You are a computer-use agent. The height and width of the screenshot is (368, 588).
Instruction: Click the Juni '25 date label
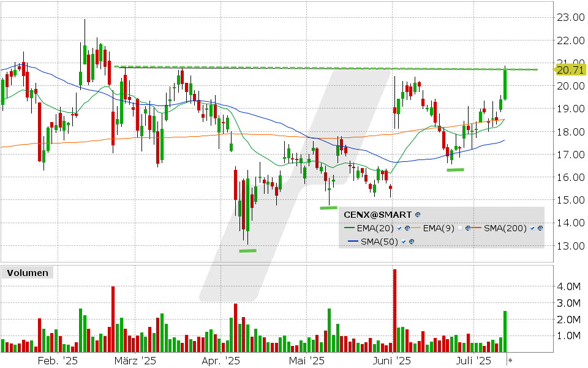pos(392,361)
